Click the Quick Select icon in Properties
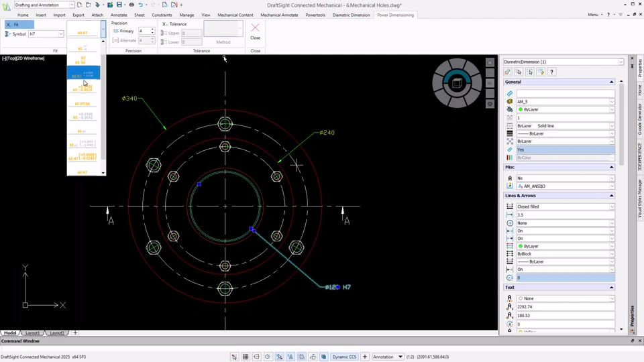This screenshot has height=362, width=644. point(508,72)
